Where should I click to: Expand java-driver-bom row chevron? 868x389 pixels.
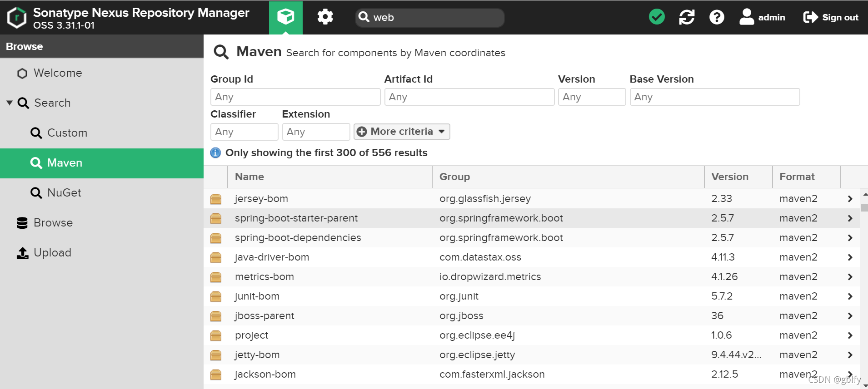pos(850,257)
